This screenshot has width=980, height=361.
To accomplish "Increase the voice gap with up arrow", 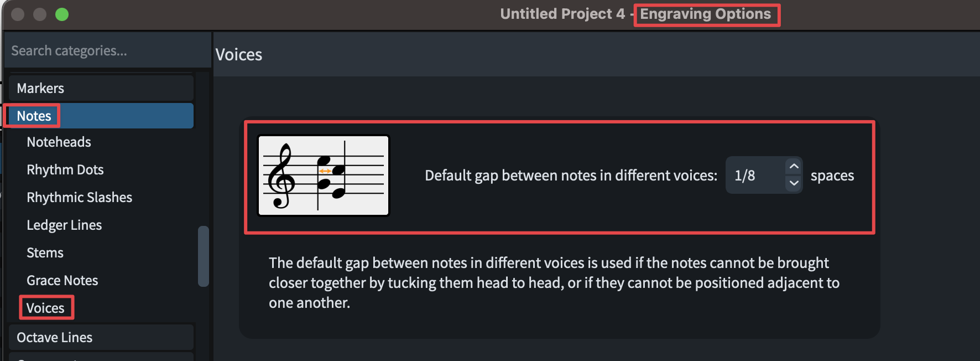I will (x=794, y=167).
